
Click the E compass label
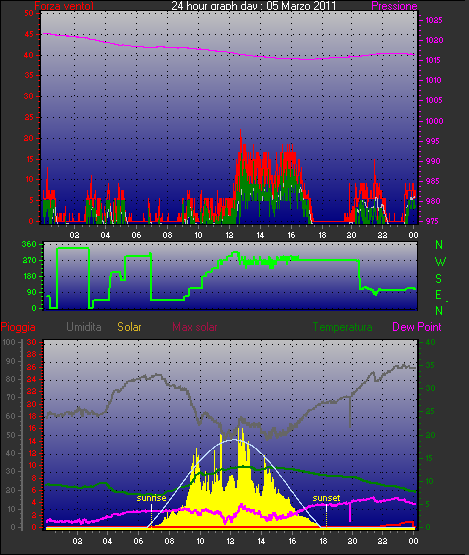pyautogui.click(x=439, y=294)
